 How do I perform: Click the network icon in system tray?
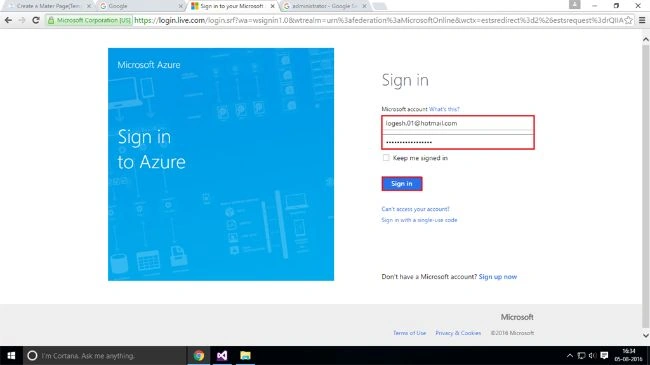[x=581, y=355]
